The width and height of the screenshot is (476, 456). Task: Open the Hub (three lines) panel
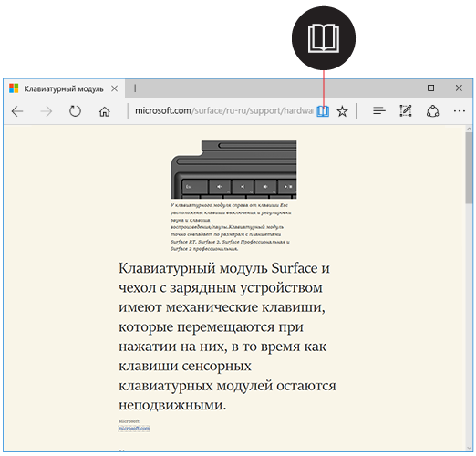click(x=379, y=111)
